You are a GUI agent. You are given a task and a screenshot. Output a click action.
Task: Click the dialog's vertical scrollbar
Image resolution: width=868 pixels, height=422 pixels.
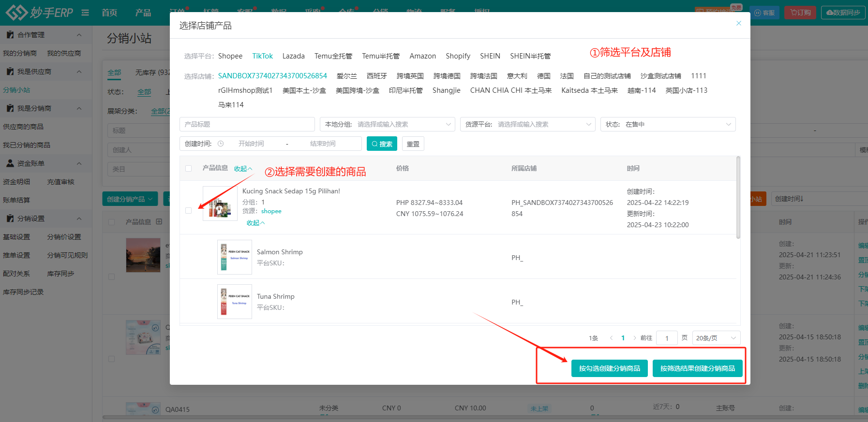[x=738, y=197]
